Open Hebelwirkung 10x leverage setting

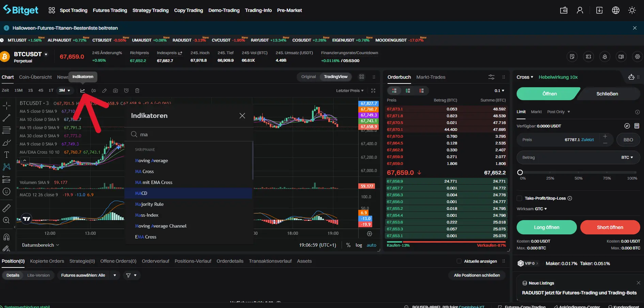(x=558, y=77)
